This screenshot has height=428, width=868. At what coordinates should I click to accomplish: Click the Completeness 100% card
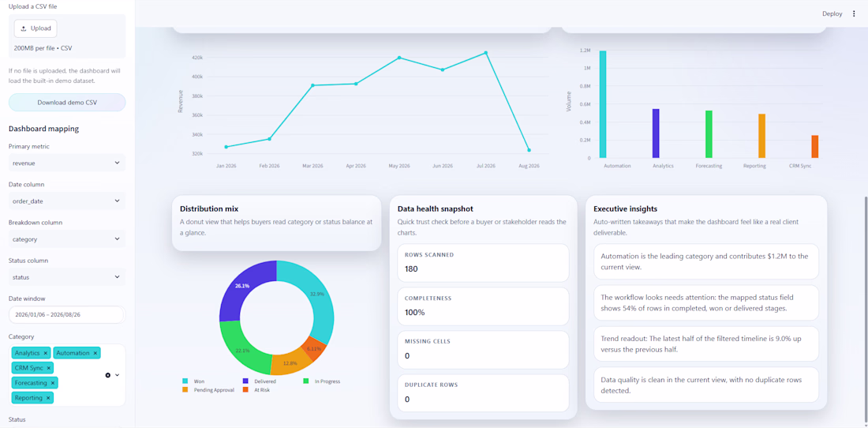[483, 306]
